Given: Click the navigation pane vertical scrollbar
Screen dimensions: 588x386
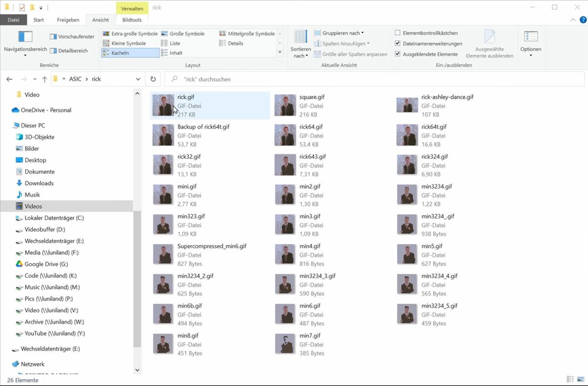Looking at the screenshot, I should pos(137,230).
